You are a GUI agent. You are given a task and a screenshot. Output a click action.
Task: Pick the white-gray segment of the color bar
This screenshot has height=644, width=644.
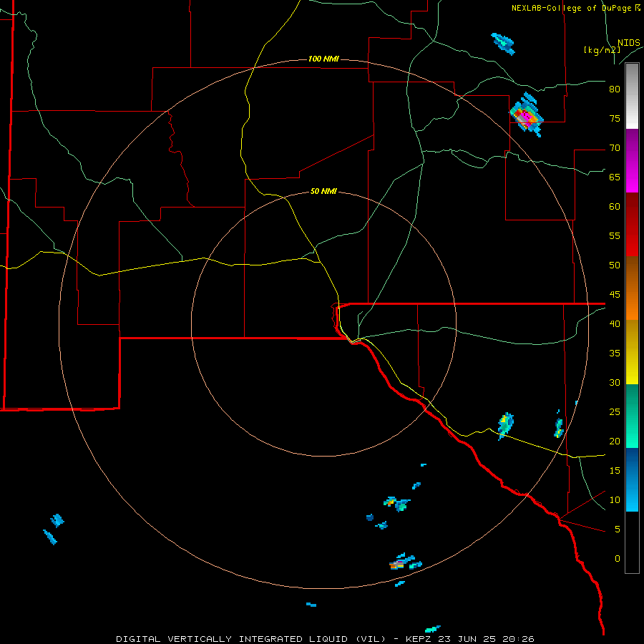click(632, 96)
